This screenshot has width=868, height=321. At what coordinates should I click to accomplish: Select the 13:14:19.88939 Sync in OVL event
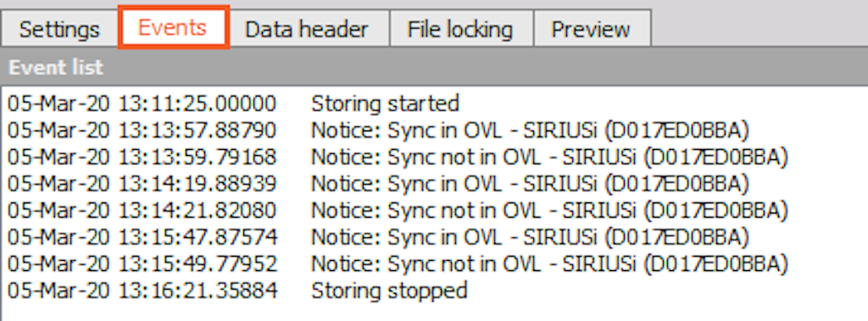[x=434, y=183]
